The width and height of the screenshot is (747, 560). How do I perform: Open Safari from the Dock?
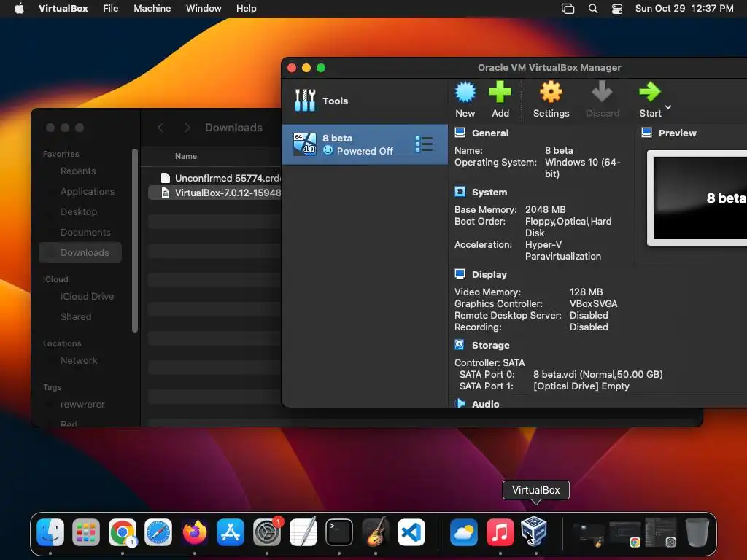pyautogui.click(x=158, y=532)
